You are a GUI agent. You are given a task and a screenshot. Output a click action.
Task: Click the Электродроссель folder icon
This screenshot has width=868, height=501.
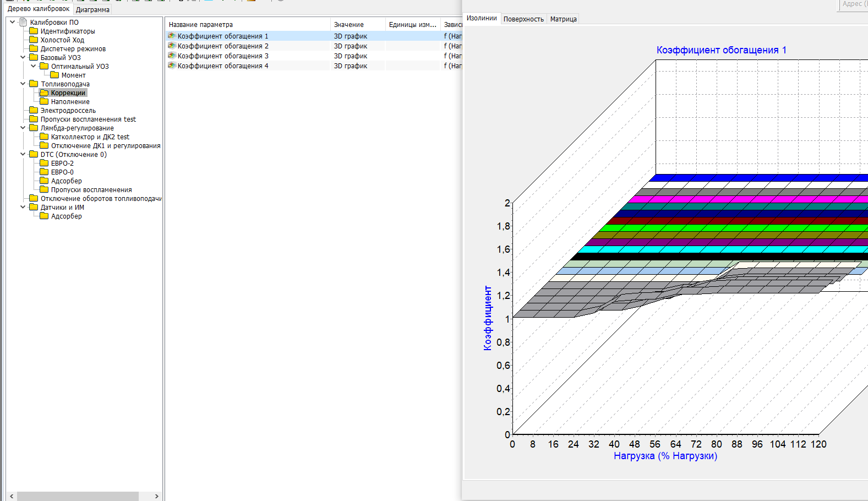tap(34, 110)
